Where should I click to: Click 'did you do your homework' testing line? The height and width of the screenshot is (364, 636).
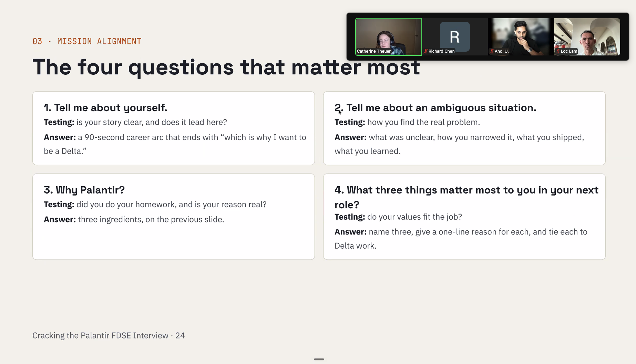(x=155, y=205)
